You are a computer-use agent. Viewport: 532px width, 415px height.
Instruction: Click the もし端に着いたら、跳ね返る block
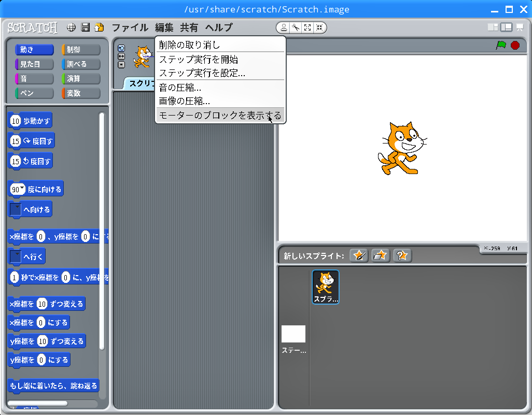coord(53,386)
